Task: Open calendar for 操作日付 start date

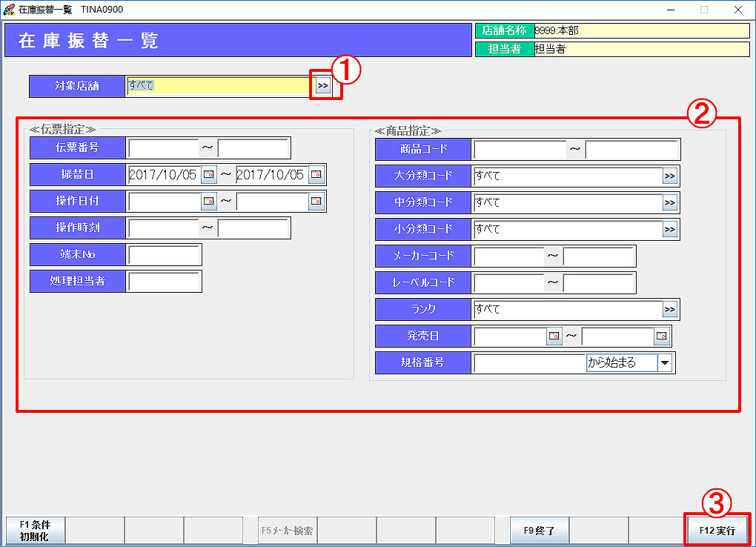Action: [209, 201]
